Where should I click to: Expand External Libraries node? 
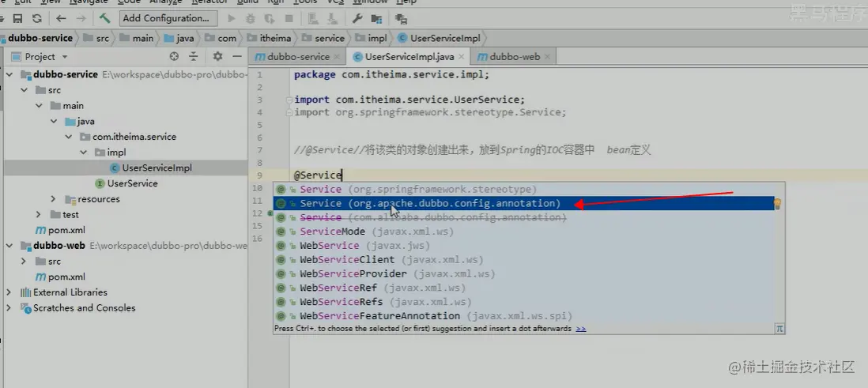tap(9, 292)
